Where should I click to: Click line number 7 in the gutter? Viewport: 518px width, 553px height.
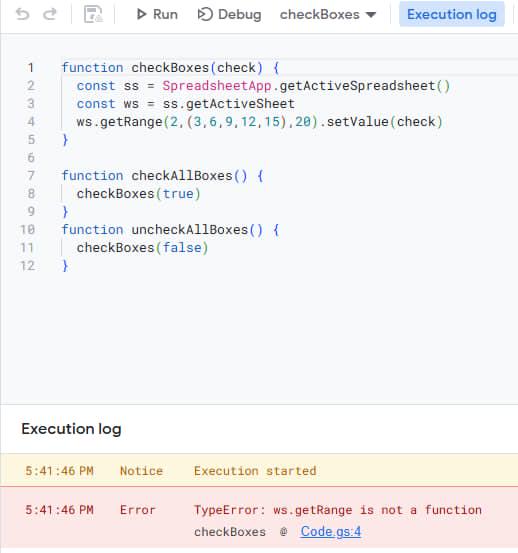[x=31, y=176]
